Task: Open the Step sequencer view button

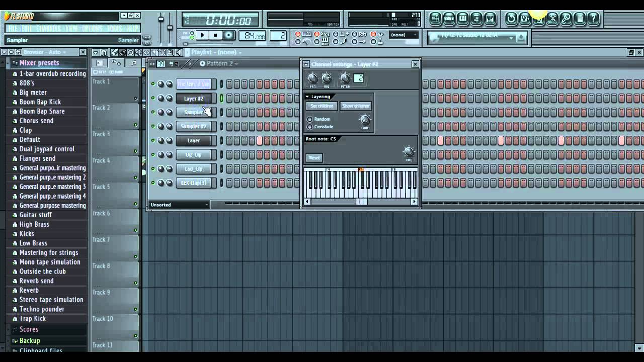Action: (x=449, y=19)
